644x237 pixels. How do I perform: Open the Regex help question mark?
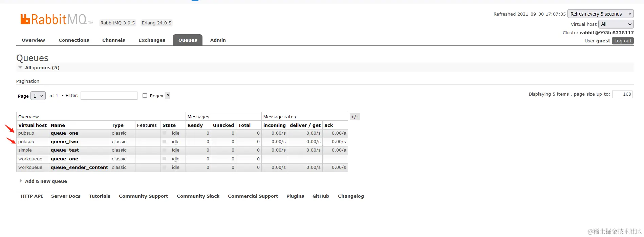(x=168, y=96)
